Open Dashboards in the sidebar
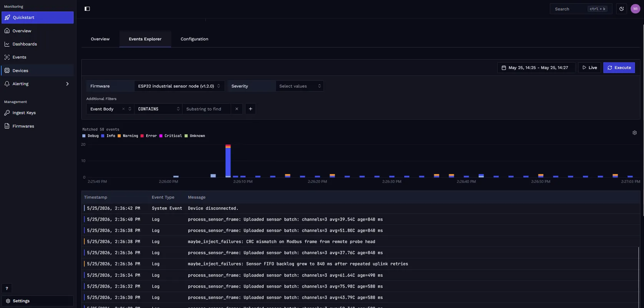644x308 pixels. coord(38,44)
